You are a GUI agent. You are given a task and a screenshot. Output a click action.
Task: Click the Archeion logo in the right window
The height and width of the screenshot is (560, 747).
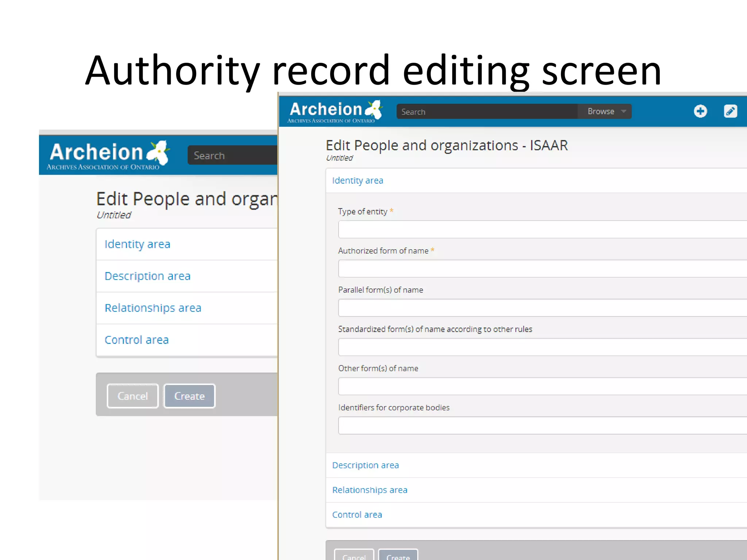point(335,112)
